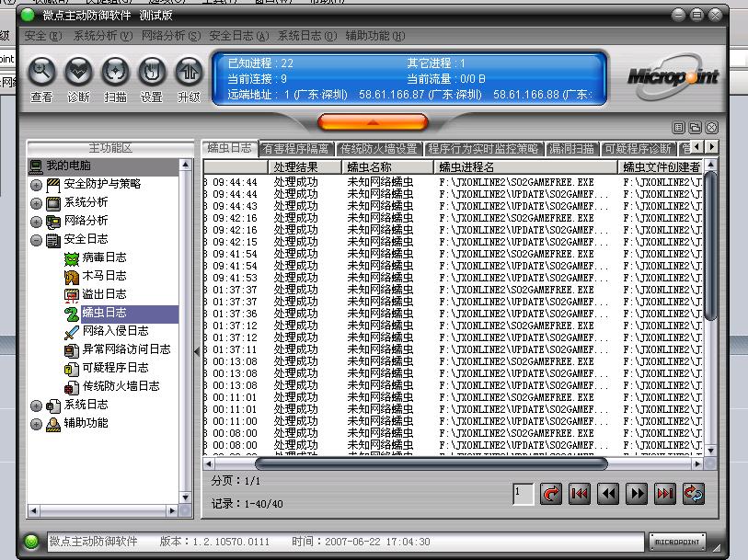Viewport: 748px width, 560px height.
Task: Sort by the 蠕虫名称 column header
Action: [x=387, y=166]
